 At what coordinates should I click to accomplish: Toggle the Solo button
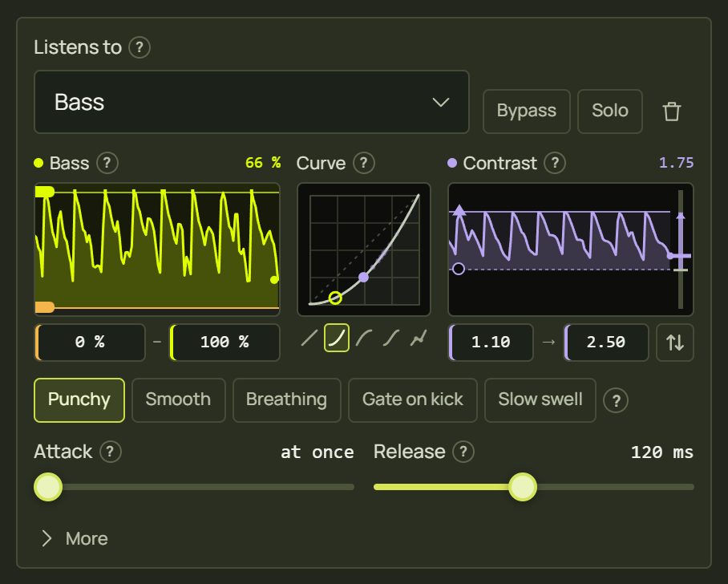click(x=610, y=111)
